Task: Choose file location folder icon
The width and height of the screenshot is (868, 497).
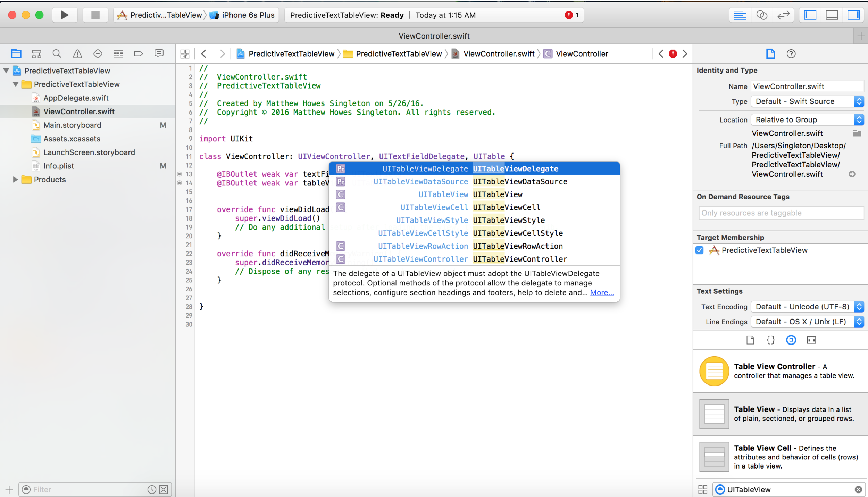Action: pos(857,133)
